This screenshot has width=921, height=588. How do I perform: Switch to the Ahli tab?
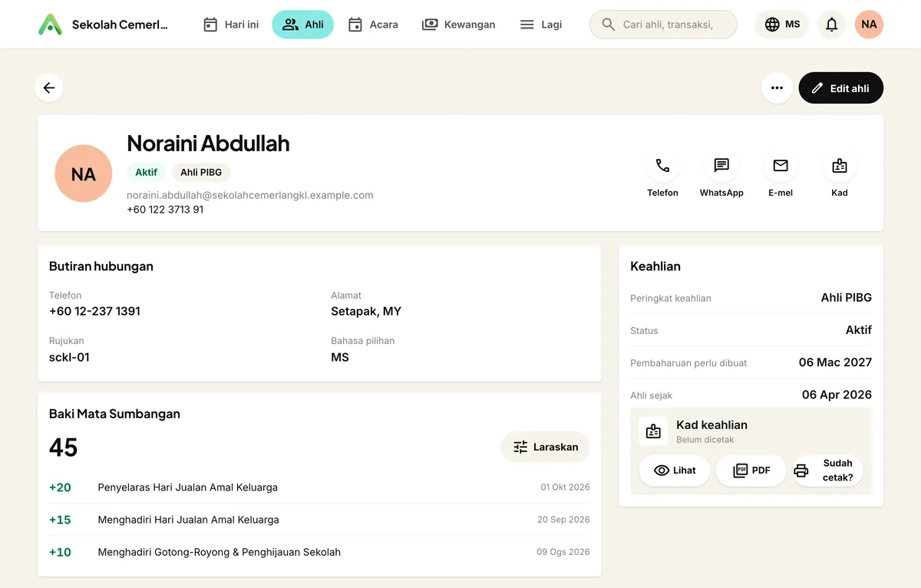pyautogui.click(x=303, y=25)
